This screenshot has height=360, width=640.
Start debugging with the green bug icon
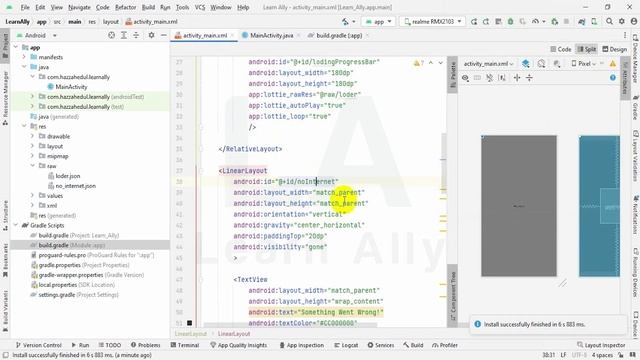511,22
